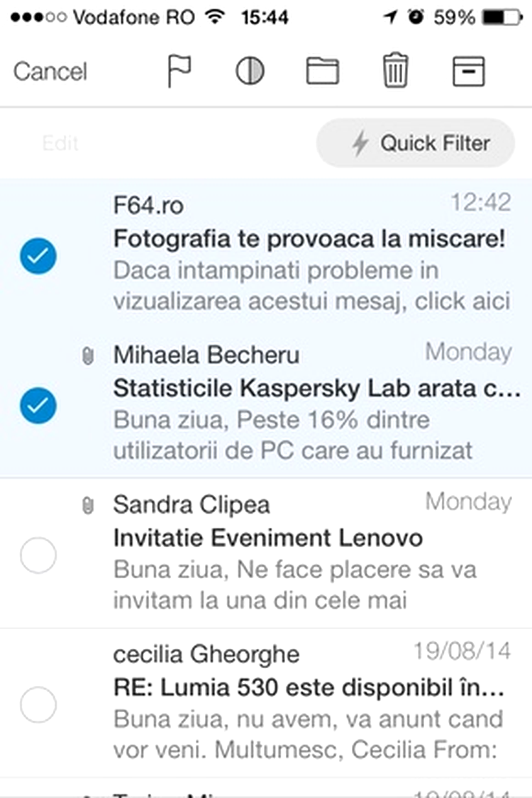Tap the flag icon in toolbar

click(x=179, y=71)
